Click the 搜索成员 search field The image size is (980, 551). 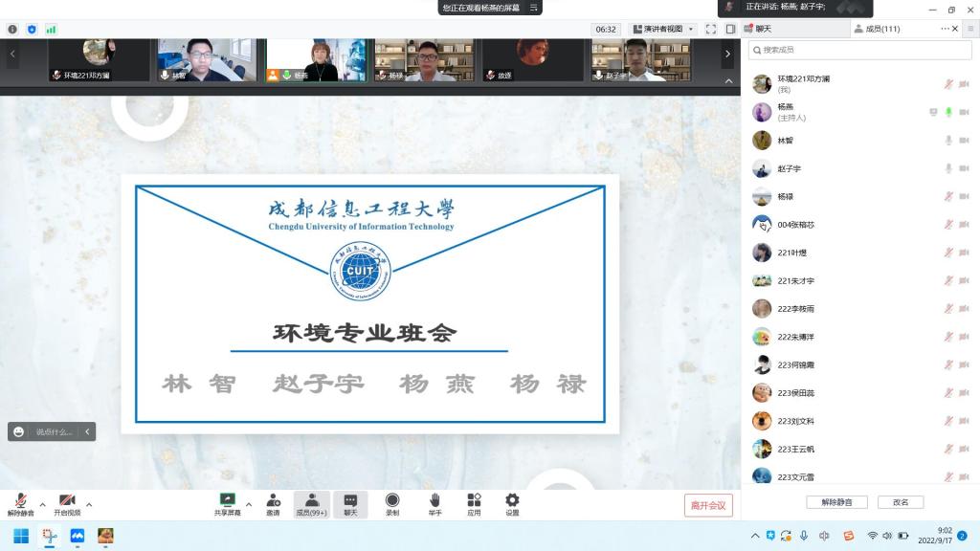point(861,50)
